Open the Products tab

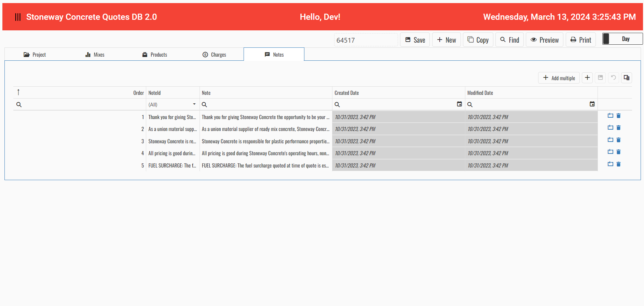pyautogui.click(x=154, y=55)
